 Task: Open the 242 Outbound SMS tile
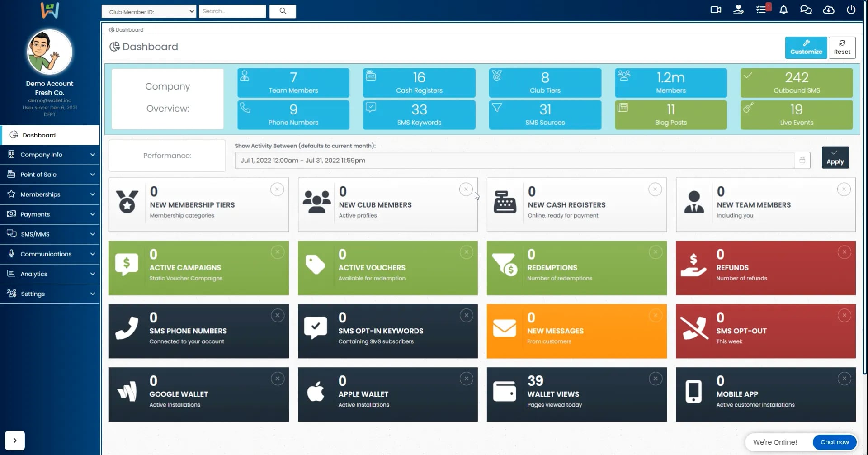797,83
